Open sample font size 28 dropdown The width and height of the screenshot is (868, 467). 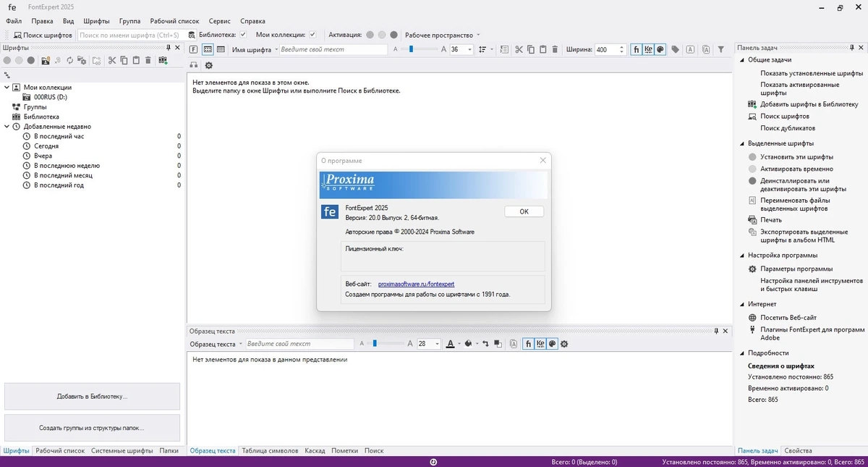click(x=437, y=344)
